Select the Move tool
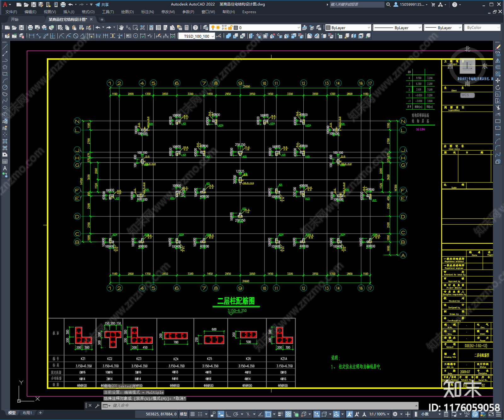This screenshot has height=420, width=504. point(498,81)
